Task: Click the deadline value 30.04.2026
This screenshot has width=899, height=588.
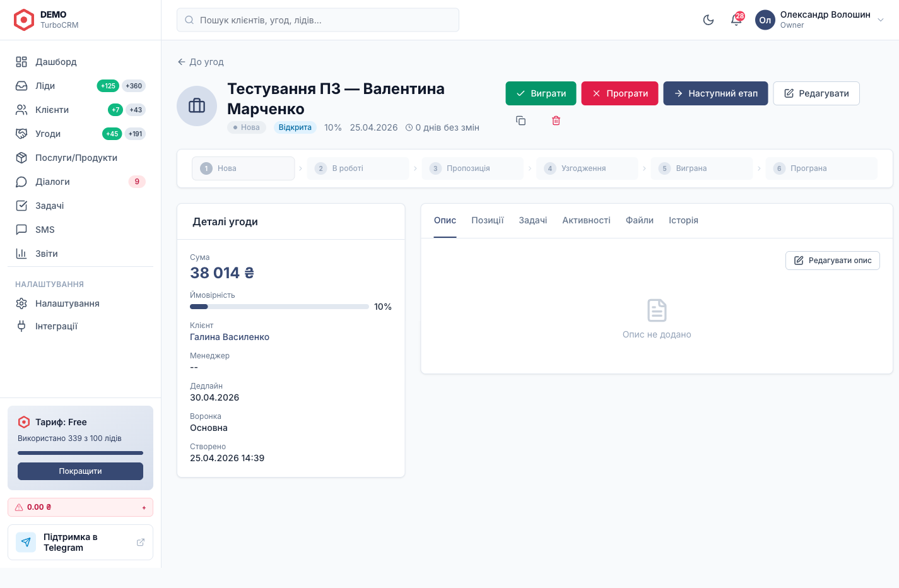Action: click(x=214, y=397)
